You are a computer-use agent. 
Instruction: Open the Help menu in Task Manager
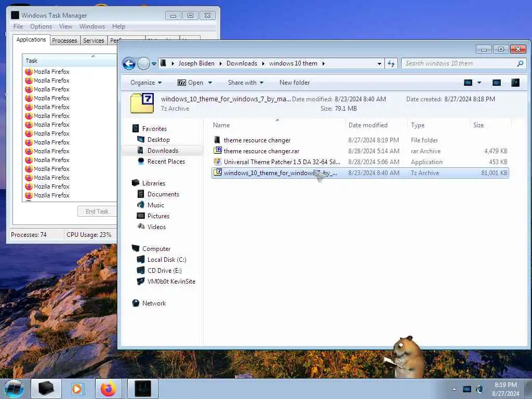click(x=118, y=26)
